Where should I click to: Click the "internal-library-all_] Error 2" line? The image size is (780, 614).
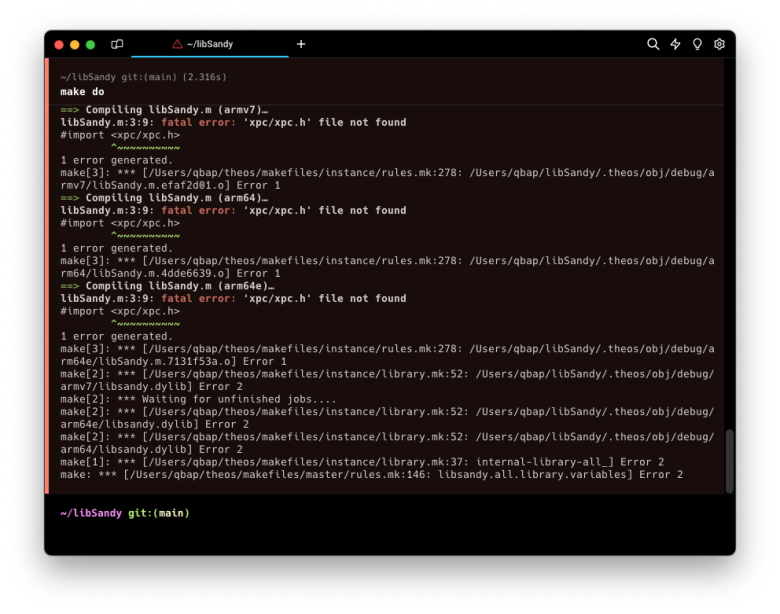click(362, 462)
